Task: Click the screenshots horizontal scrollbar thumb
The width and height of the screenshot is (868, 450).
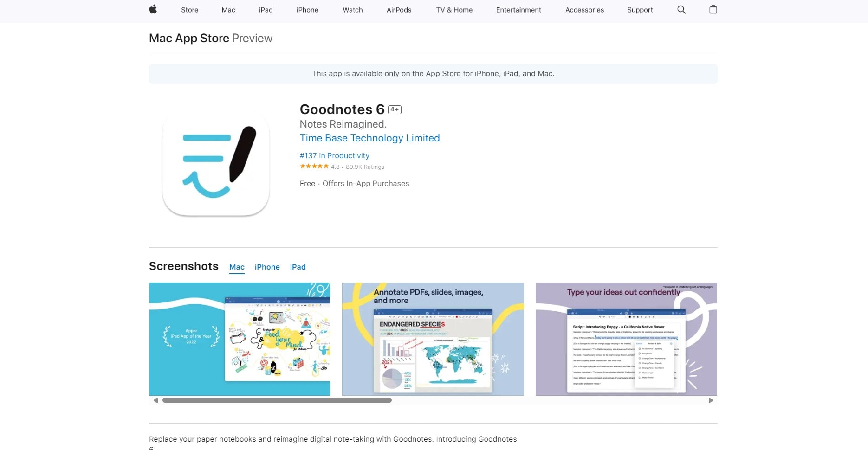Action: 277,400
